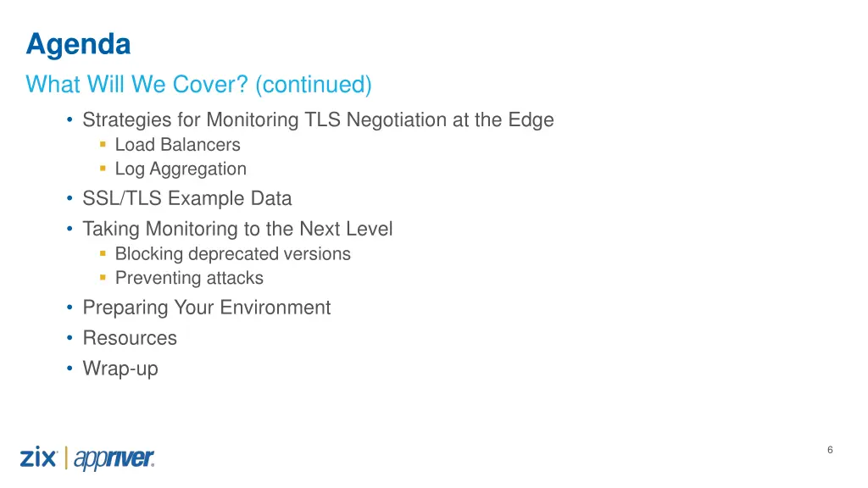Select the Load Balancers sub-bullet
Viewport: 868px width, 488px height.
[x=178, y=144]
